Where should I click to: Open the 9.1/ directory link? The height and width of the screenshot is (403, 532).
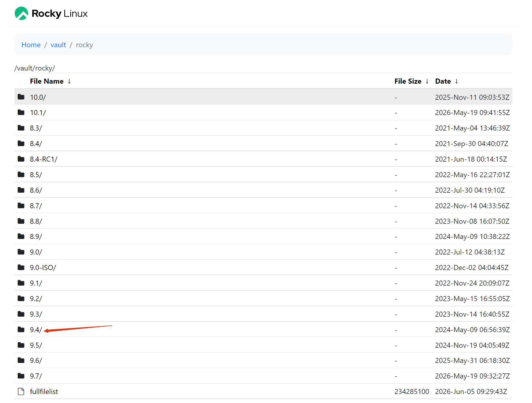(x=36, y=283)
